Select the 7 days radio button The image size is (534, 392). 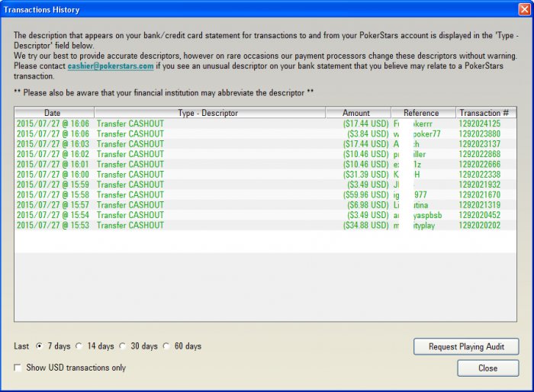click(40, 346)
